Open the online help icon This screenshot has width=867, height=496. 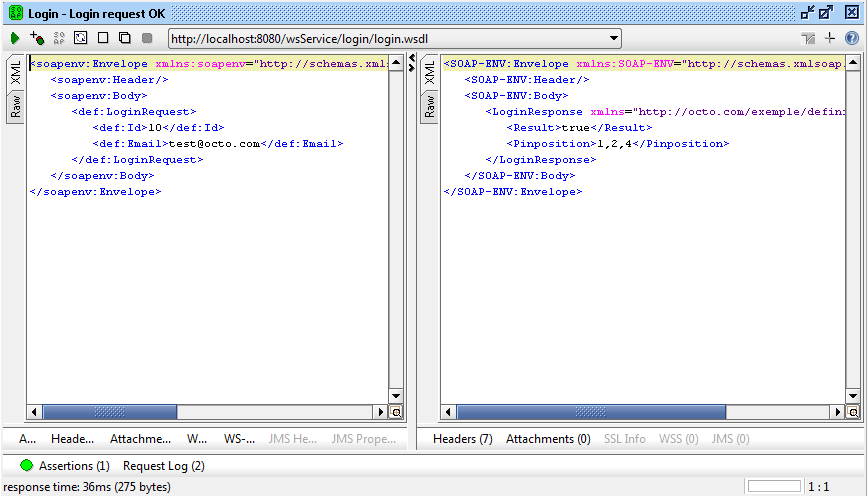(x=852, y=38)
